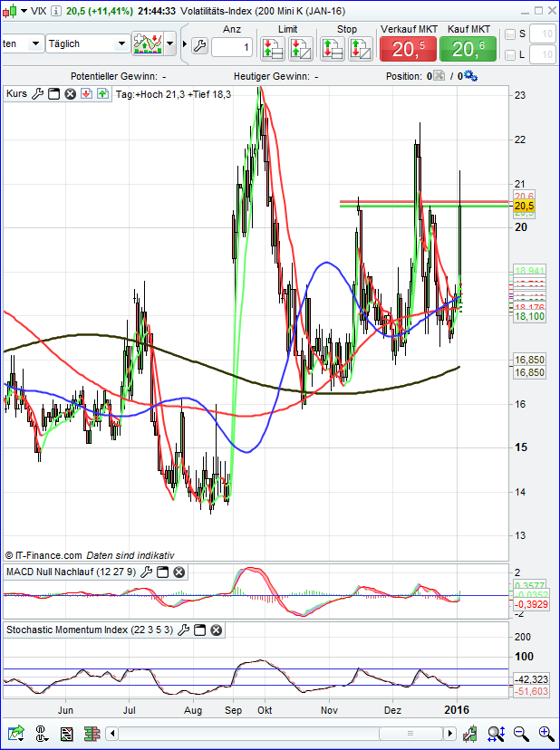The height and width of the screenshot is (750, 560).
Task: Click the close position X icon next to Position 0
Action: point(439,75)
